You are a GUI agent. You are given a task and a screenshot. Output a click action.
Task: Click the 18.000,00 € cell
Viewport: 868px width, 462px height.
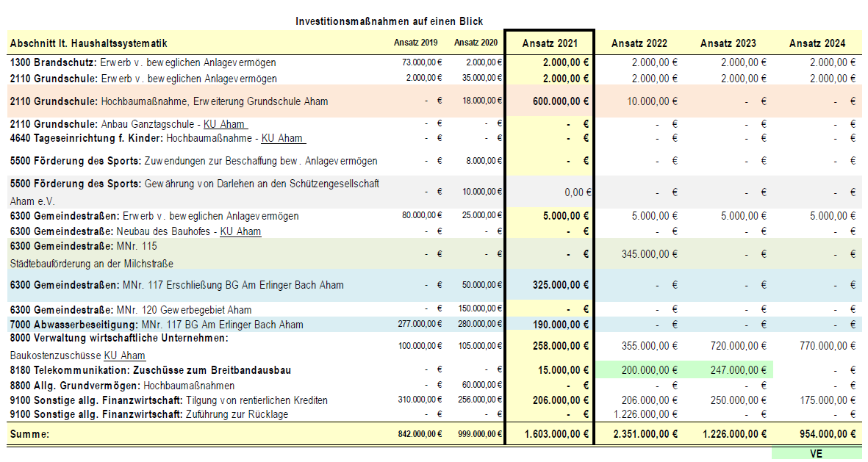[x=481, y=101]
